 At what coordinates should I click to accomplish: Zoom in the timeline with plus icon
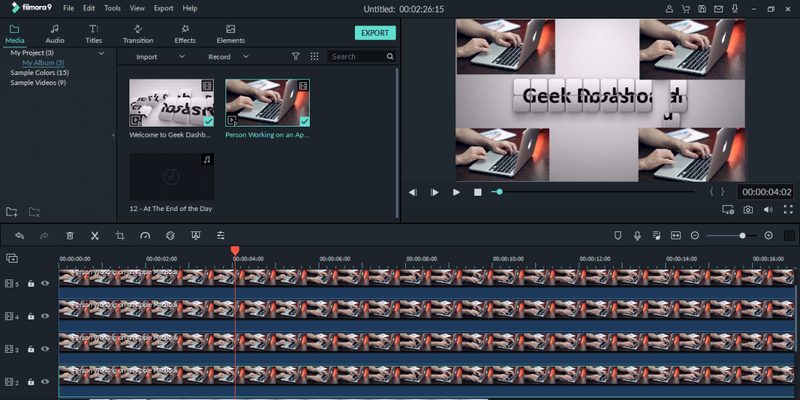click(x=768, y=236)
